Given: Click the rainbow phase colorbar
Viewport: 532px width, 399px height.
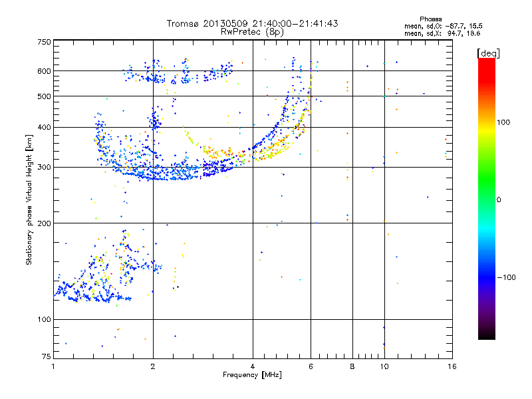Looking at the screenshot, I should pos(487,198).
